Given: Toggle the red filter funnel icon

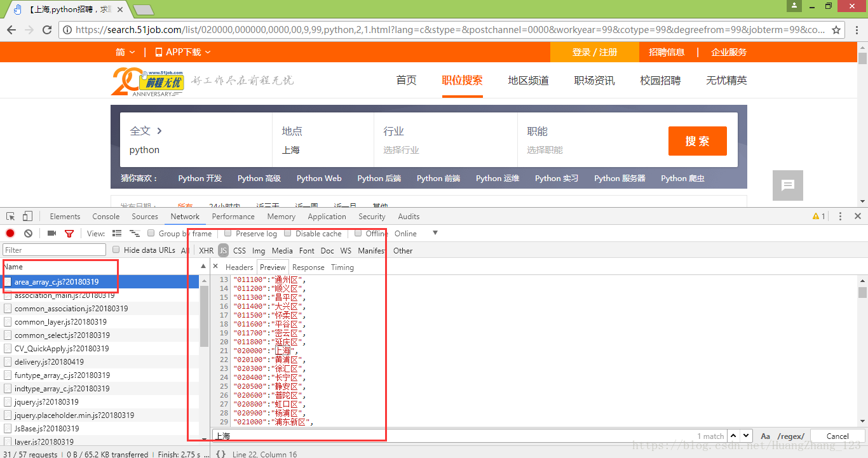Looking at the screenshot, I should (69, 234).
